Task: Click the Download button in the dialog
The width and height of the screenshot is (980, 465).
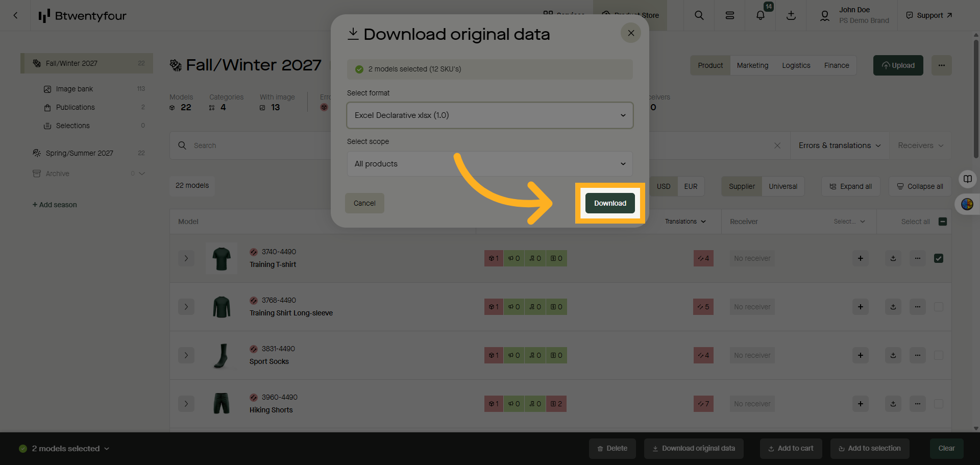Action: [609, 203]
